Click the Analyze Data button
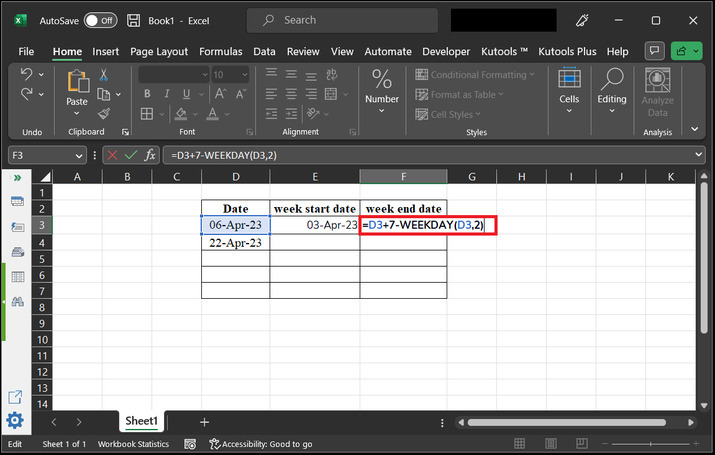The image size is (715, 455). pos(658,93)
